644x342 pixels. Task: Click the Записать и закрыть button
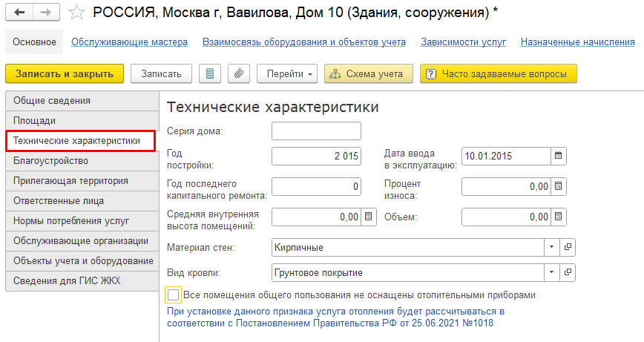pyautogui.click(x=65, y=74)
